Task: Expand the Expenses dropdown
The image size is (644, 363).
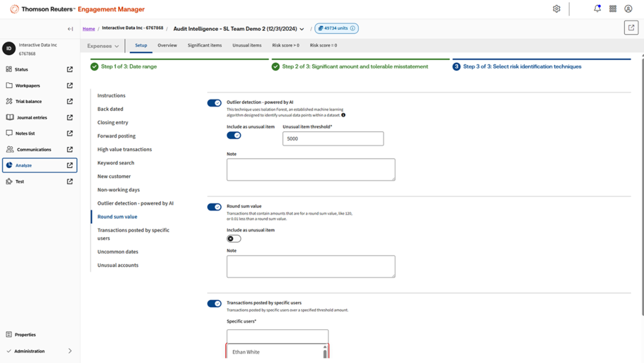Action: pos(103,46)
